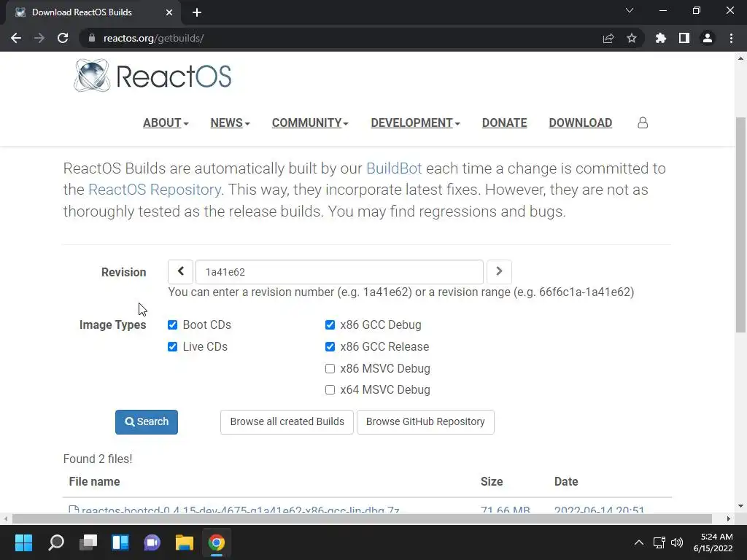This screenshot has width=747, height=560.
Task: Open a new browser tab
Action: coord(197,12)
